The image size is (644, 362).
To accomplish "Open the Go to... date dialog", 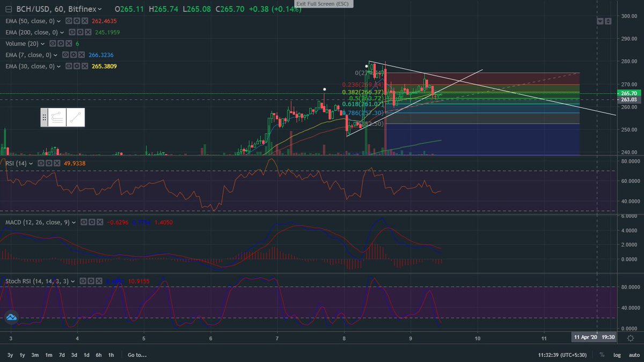I will (x=137, y=355).
